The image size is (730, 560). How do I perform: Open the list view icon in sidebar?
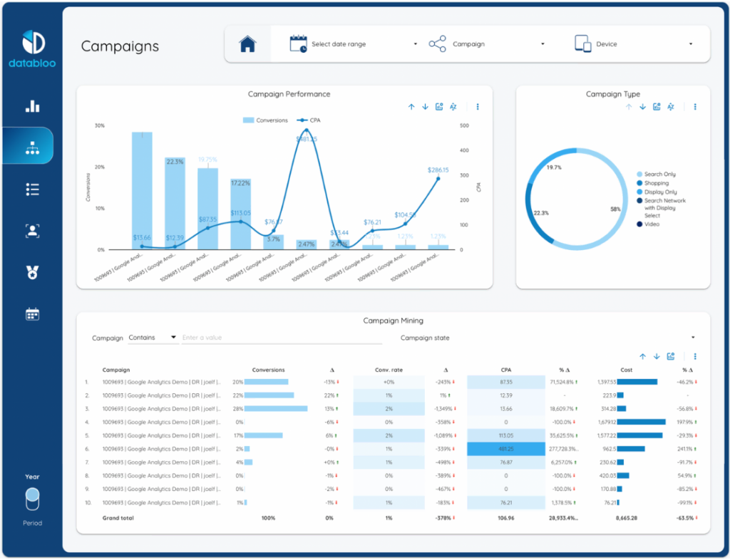coord(32,190)
